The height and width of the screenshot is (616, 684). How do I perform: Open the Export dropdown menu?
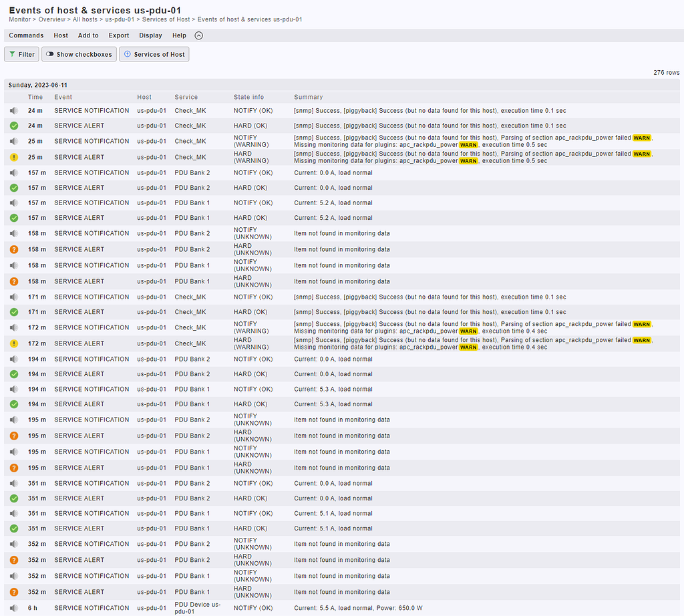coord(118,35)
